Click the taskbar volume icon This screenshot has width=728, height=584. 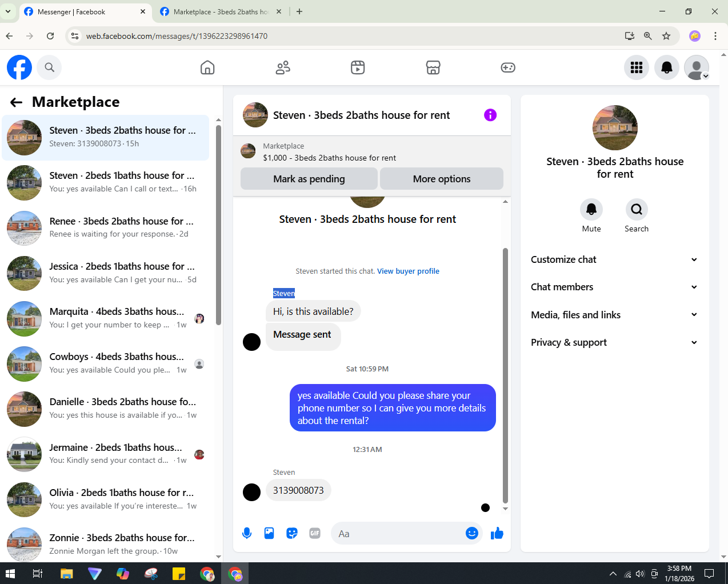640,574
